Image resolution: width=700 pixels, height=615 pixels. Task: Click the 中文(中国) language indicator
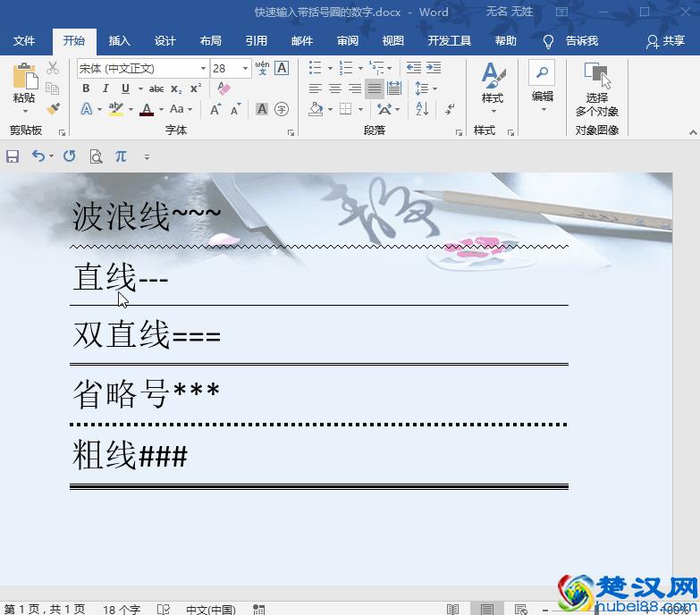[210, 609]
